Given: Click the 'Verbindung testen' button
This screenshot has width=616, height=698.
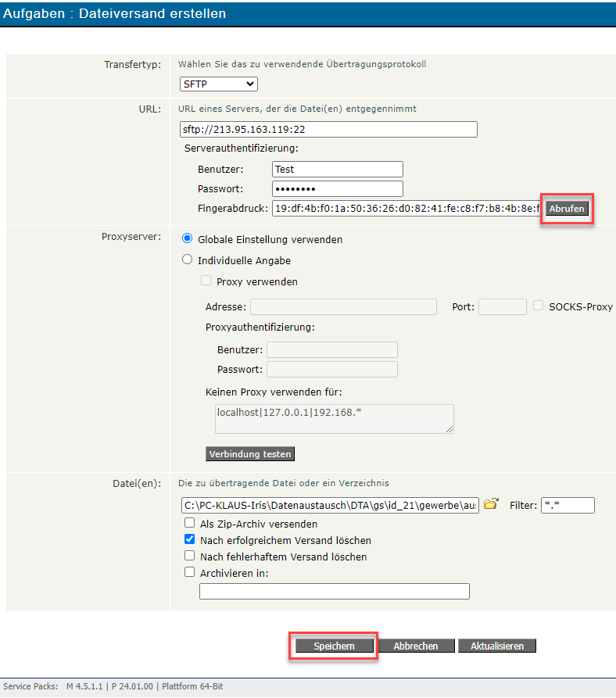Looking at the screenshot, I should [250, 454].
